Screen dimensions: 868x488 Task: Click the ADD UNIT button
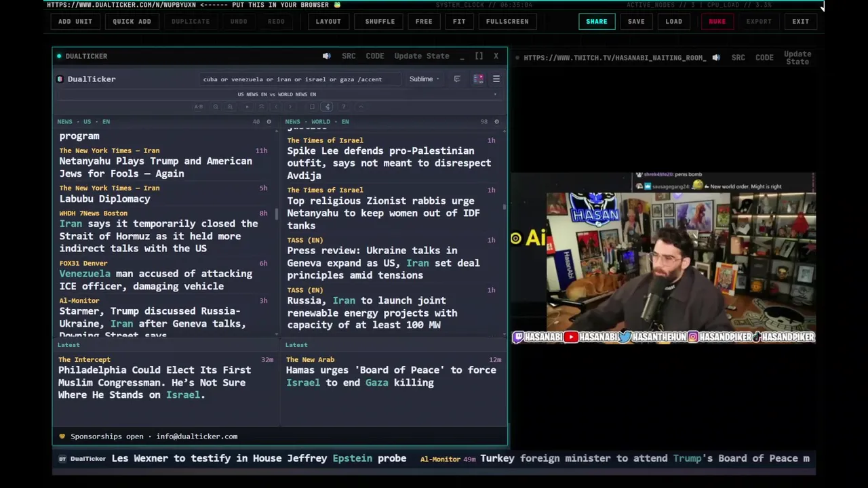tap(75, 22)
